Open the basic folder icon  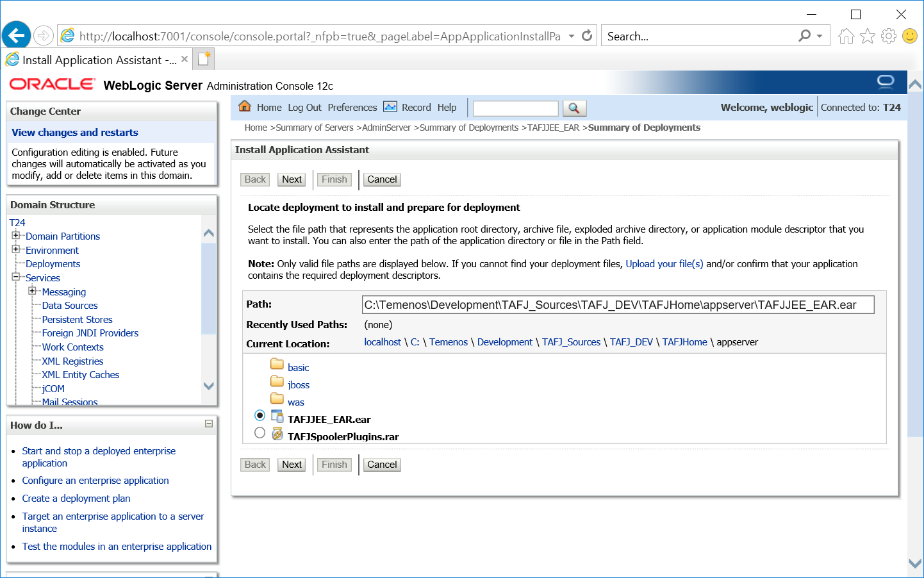pyautogui.click(x=277, y=364)
